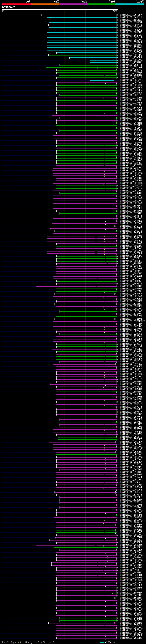
Task: Click the long magenta alignment bar for UniRef100_Q19985
Action: point(77,545)
